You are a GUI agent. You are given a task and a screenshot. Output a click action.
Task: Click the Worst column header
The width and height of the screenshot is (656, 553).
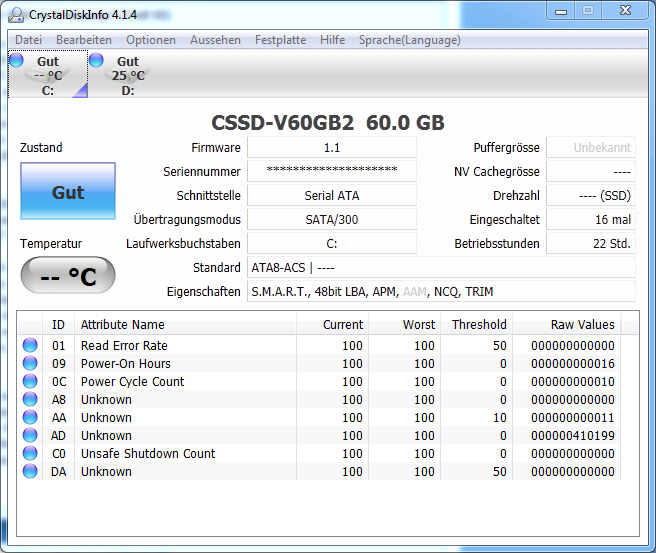(x=405, y=325)
